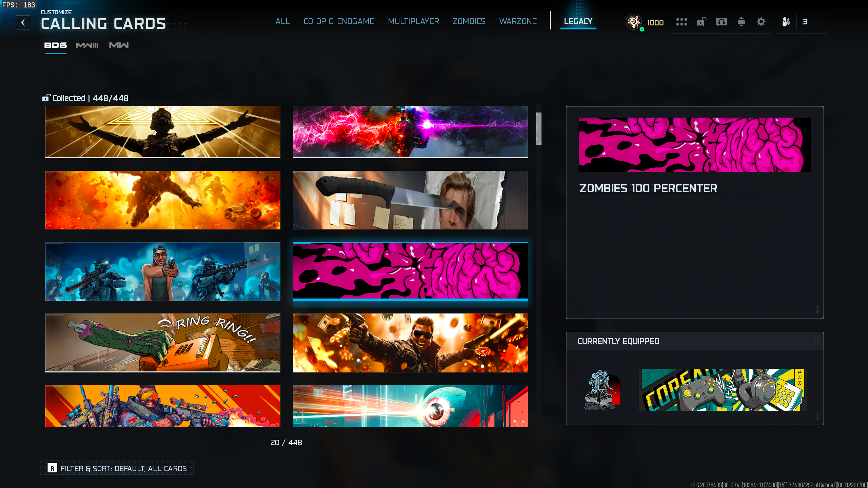
Task: Click the party size number 3
Action: [x=805, y=22]
